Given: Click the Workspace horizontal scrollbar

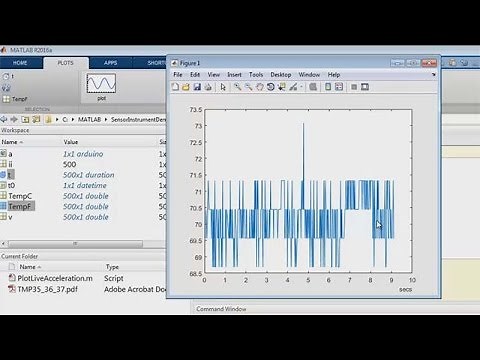Looking at the screenshot, I should (x=75, y=244).
